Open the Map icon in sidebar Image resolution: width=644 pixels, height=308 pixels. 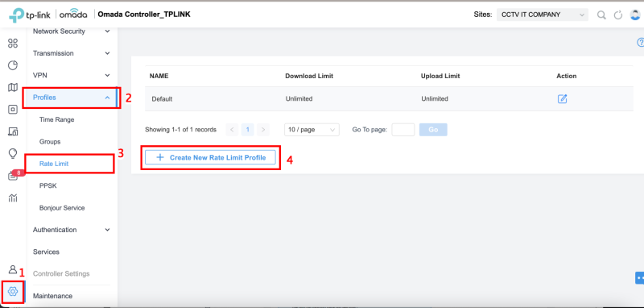13,87
